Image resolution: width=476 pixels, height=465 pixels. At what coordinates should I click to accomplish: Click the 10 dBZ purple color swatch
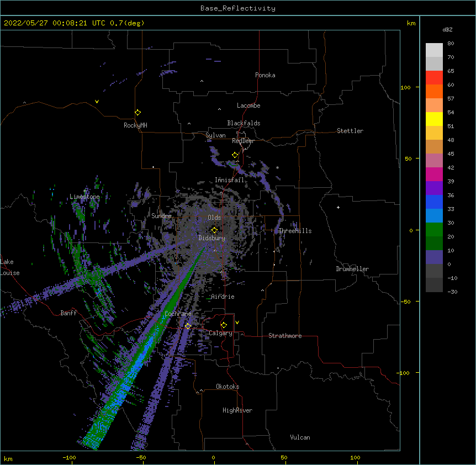click(x=434, y=257)
